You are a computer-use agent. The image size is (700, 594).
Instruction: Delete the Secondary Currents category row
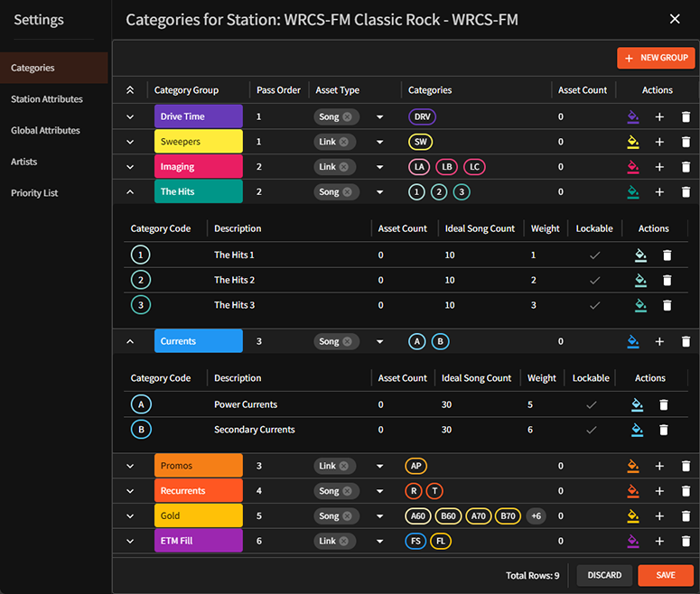pyautogui.click(x=663, y=430)
